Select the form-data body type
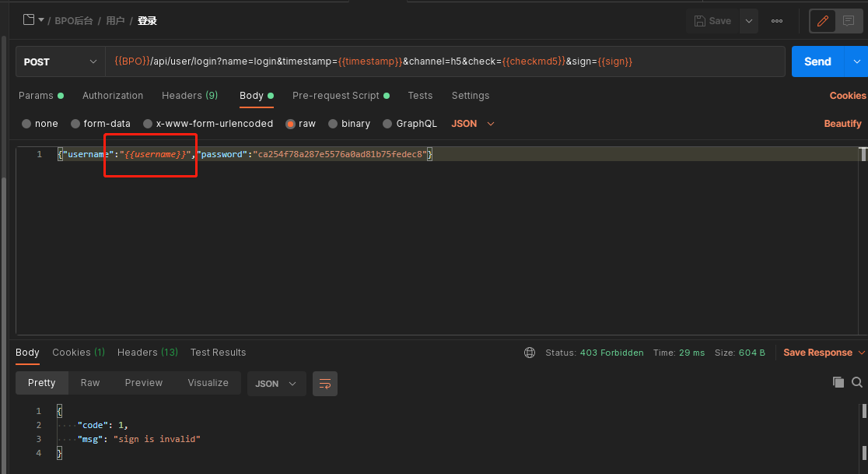Viewport: 868px width, 474px height. click(x=101, y=124)
